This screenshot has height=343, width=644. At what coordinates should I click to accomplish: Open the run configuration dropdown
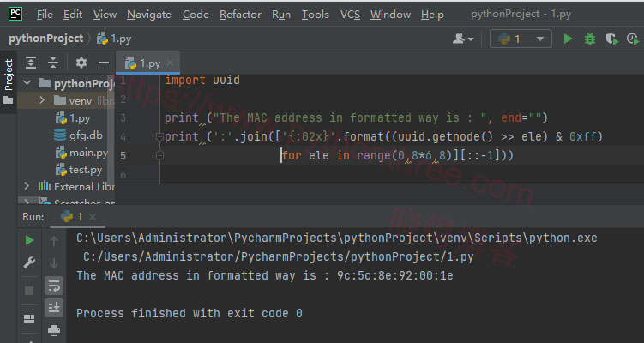521,39
